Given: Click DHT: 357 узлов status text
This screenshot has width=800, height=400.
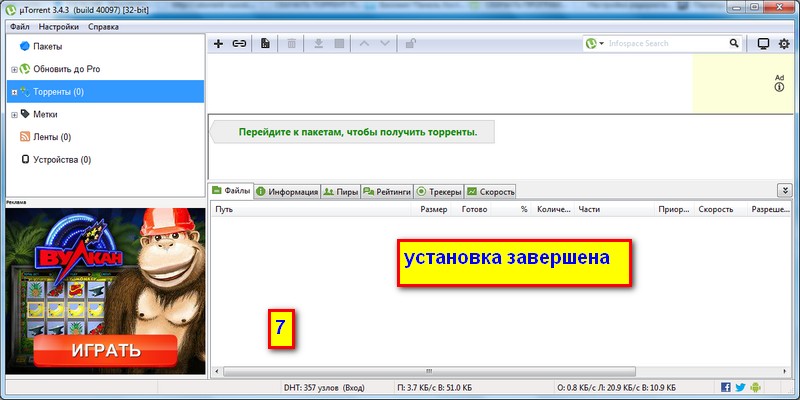Looking at the screenshot, I should tap(324, 387).
